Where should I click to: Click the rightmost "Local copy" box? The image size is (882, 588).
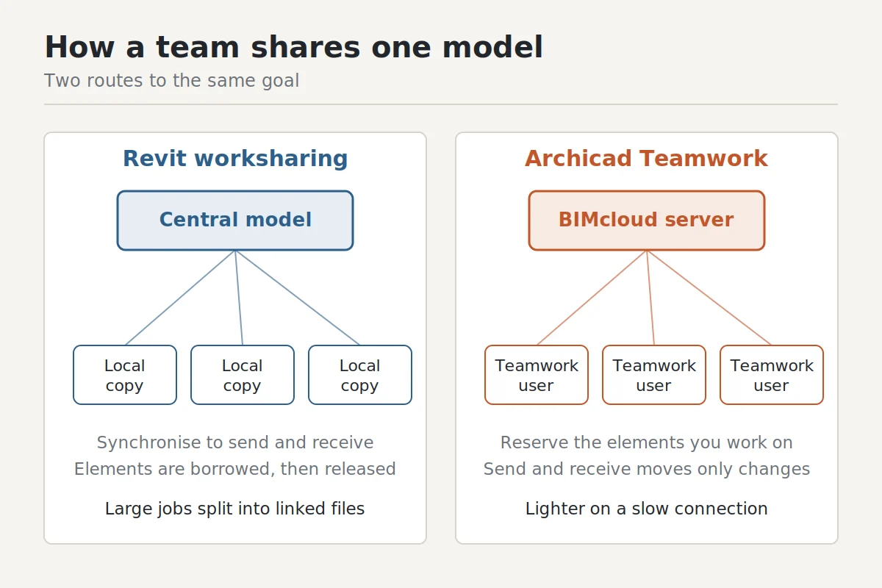[360, 375]
